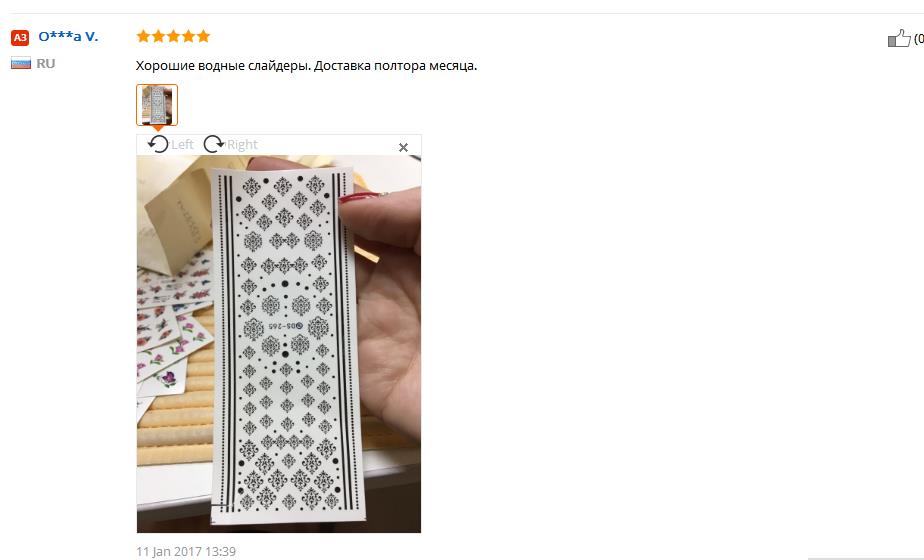Click the review date 11 Jan 2017
The image size is (924, 560).
click(x=186, y=552)
